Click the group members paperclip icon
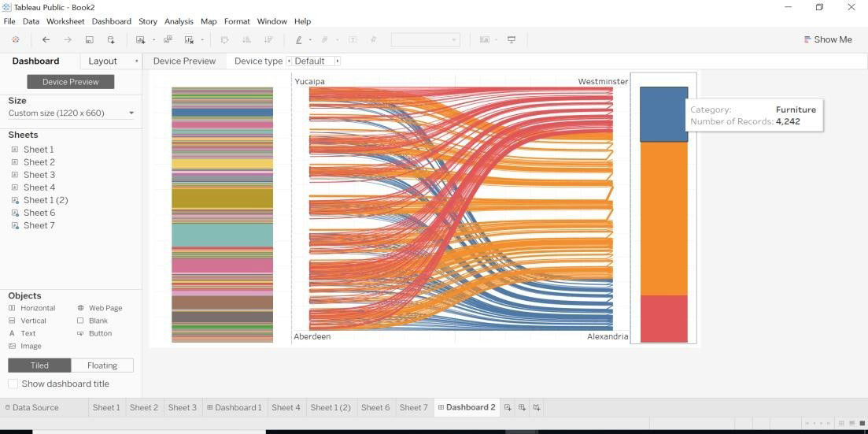This screenshot has width=868, height=434. tap(325, 40)
